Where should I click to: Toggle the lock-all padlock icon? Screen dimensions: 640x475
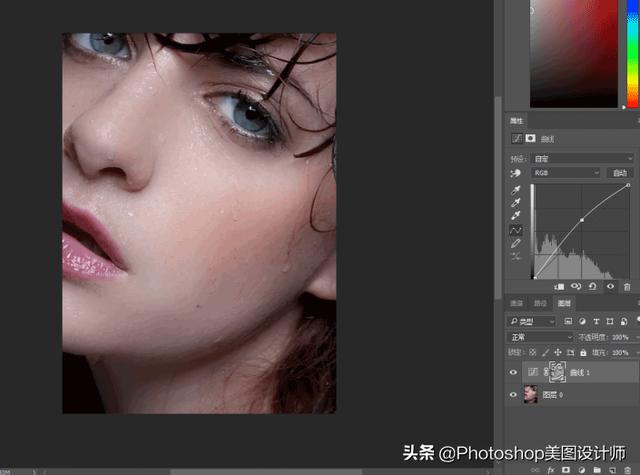pos(583,352)
